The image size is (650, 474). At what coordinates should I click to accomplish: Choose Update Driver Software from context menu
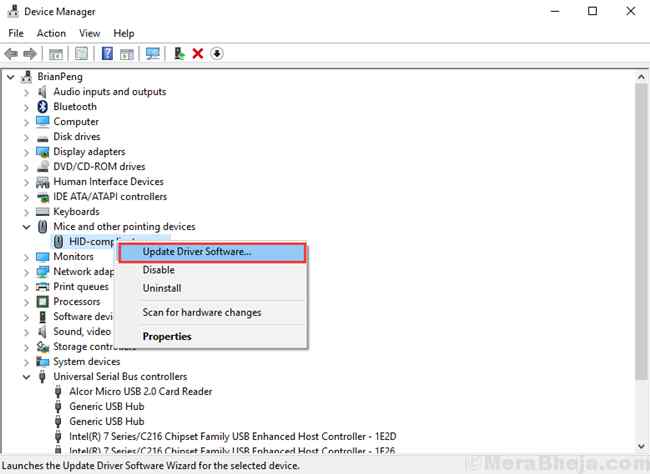(212, 252)
